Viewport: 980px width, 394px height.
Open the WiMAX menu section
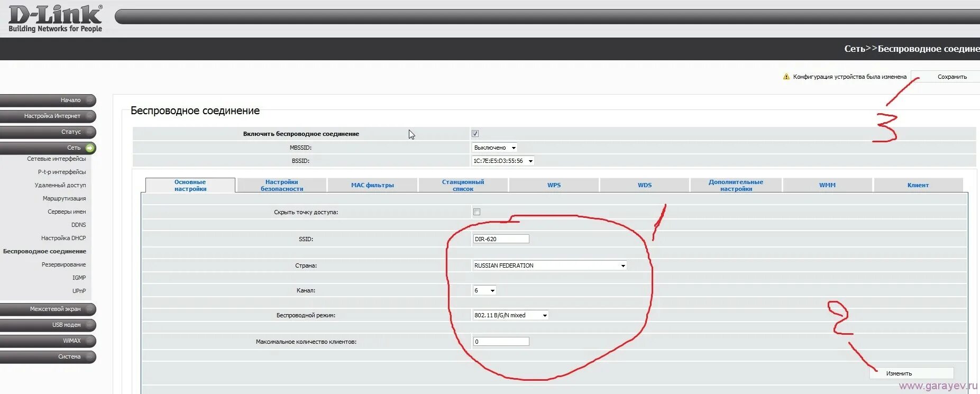tap(48, 341)
